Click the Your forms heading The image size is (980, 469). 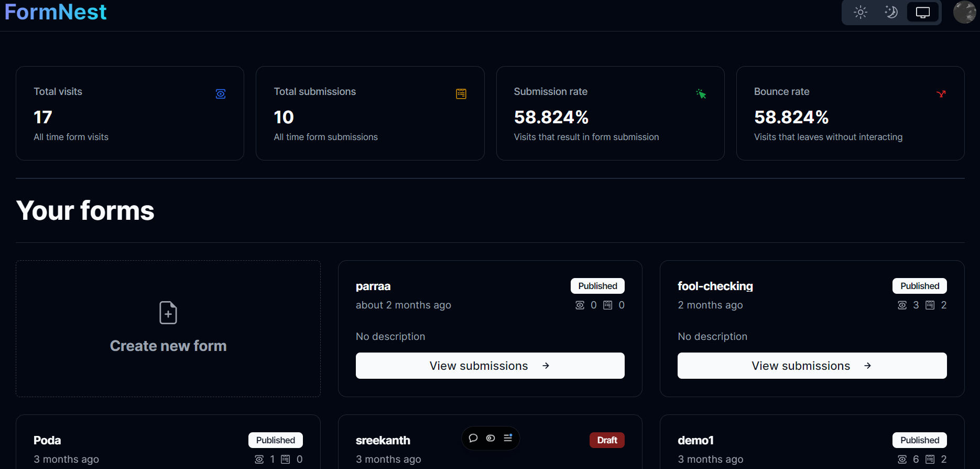click(85, 211)
